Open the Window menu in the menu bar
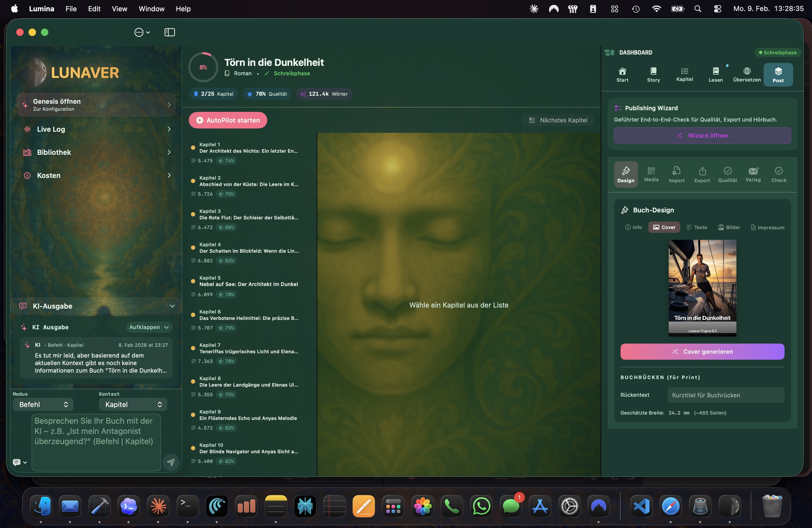 coord(151,9)
